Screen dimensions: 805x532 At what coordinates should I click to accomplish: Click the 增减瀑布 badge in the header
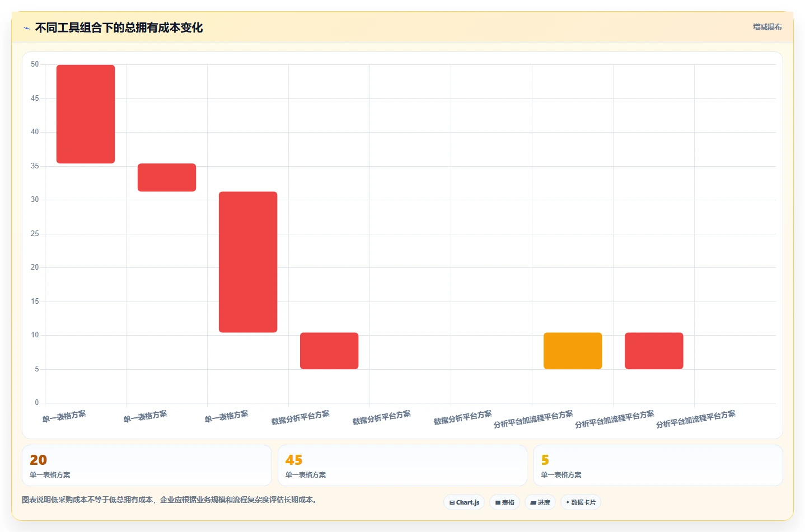pos(767,27)
